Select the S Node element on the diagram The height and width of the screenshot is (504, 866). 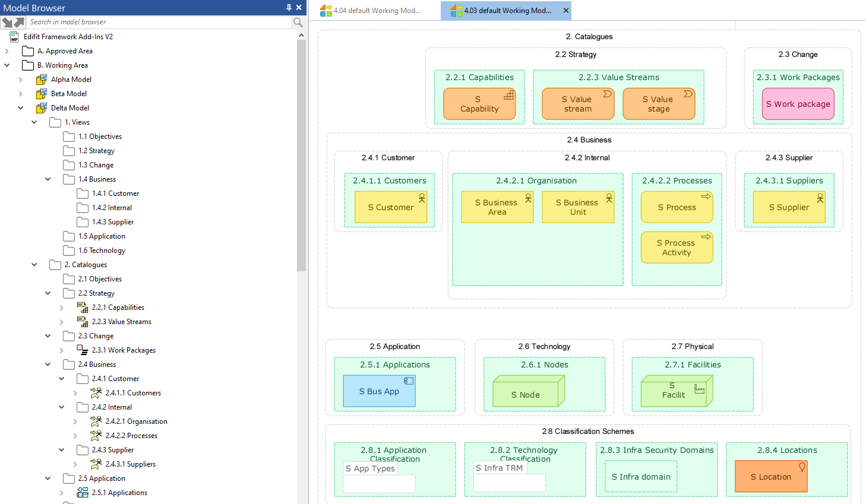click(x=529, y=391)
